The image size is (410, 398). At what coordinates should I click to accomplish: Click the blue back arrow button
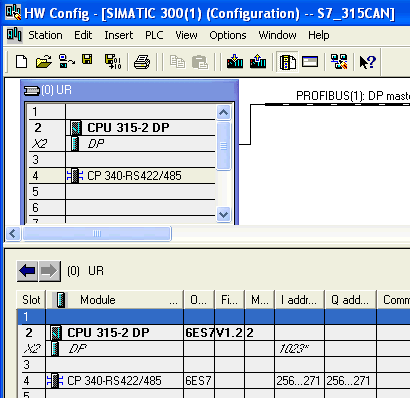(27, 271)
